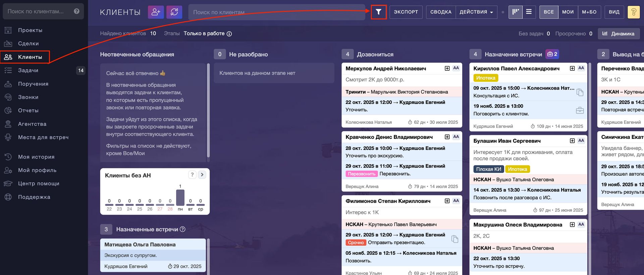
Task: Click the Срочно tag on Филимонов card
Action: [356, 242]
